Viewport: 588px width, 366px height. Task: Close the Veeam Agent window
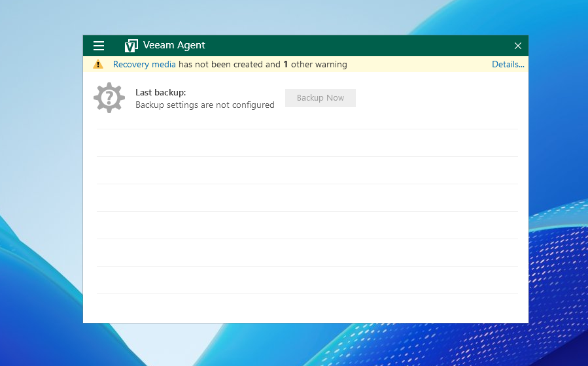pos(518,46)
